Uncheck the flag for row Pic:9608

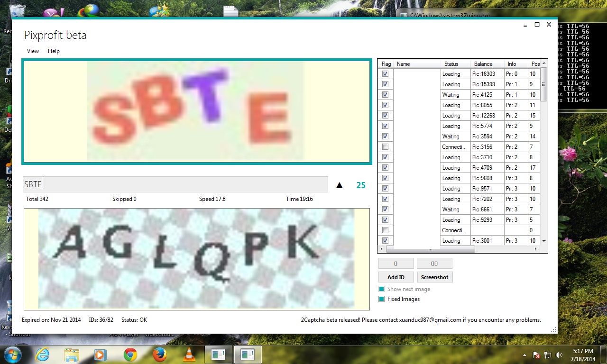pos(385,178)
